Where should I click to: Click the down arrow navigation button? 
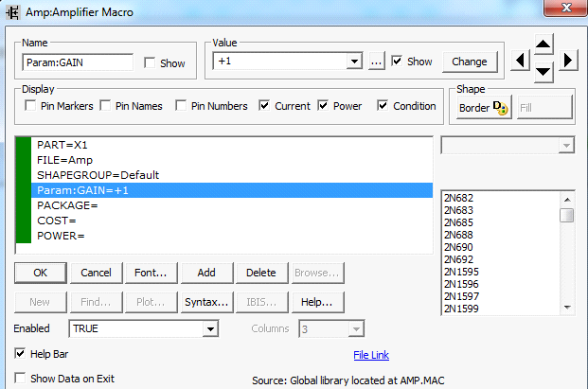pos(543,72)
